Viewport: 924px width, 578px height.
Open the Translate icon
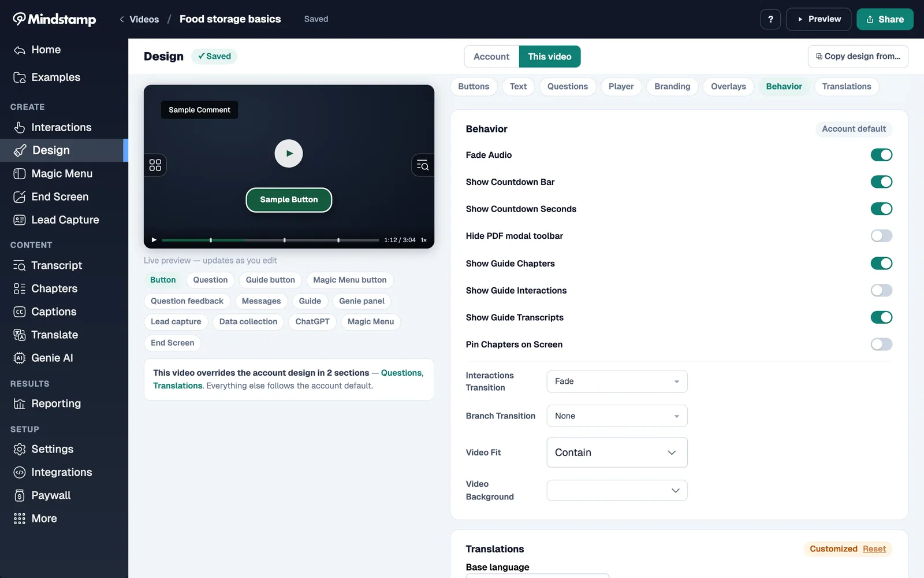[20, 335]
